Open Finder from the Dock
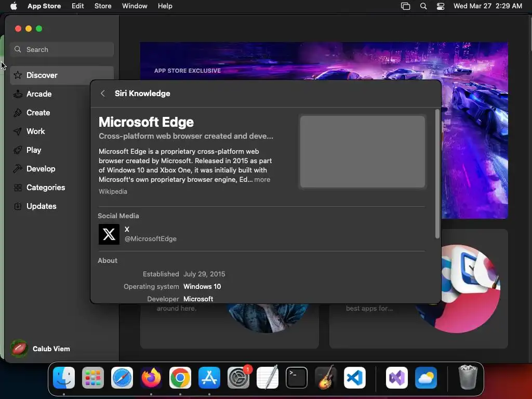 click(x=64, y=378)
